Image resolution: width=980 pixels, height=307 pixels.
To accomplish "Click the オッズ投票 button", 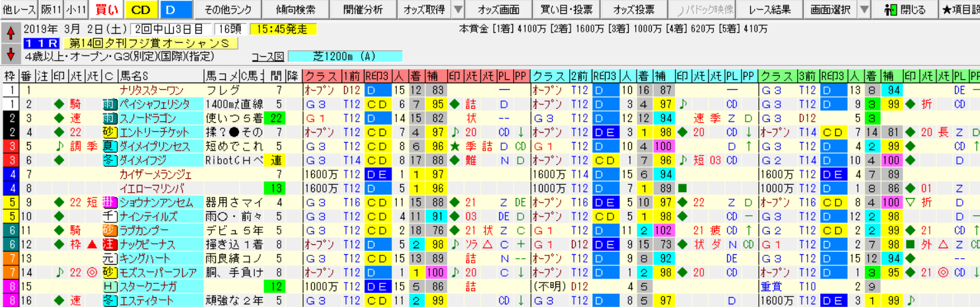I will click(x=634, y=10).
